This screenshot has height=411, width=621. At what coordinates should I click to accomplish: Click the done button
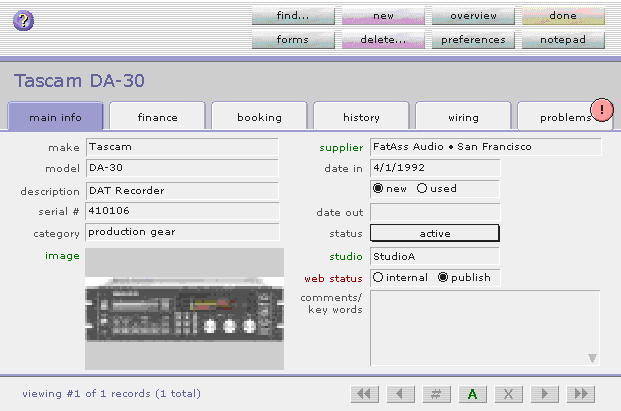[563, 16]
